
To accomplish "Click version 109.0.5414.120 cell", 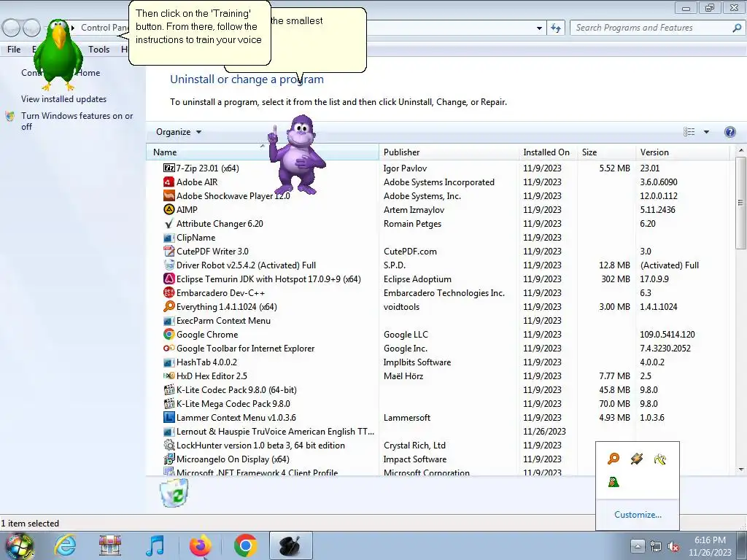I will click(x=667, y=334).
